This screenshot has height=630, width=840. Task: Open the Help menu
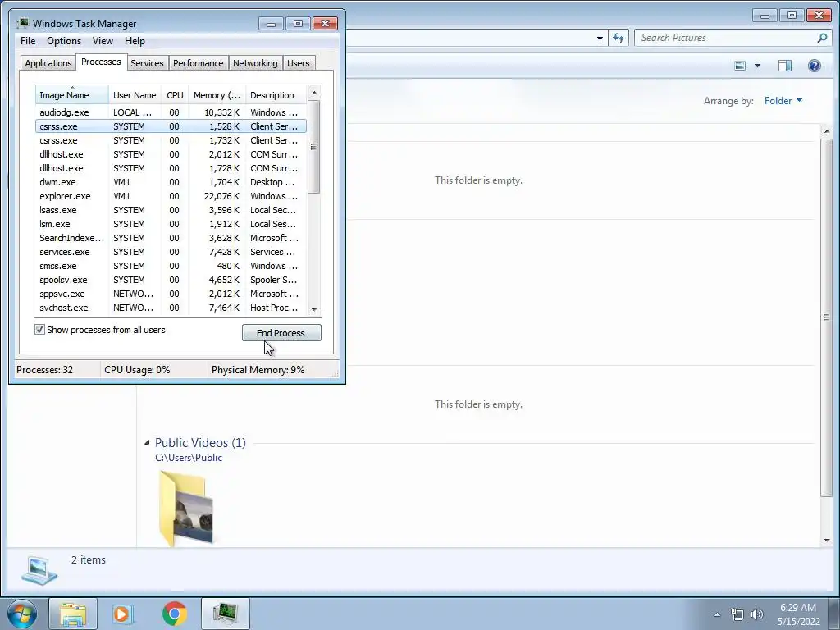point(135,41)
